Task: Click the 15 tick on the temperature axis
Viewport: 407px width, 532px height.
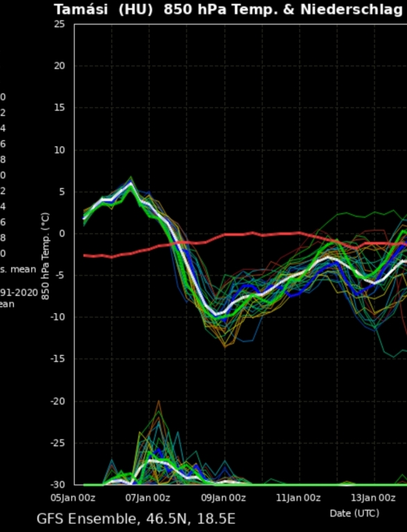Action: pos(60,107)
